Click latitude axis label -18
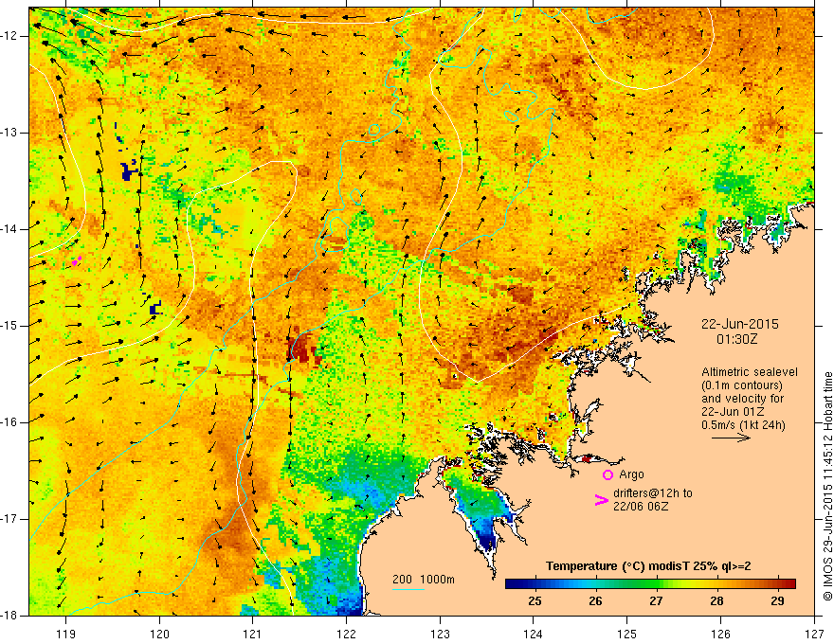834x644 pixels. [9, 616]
